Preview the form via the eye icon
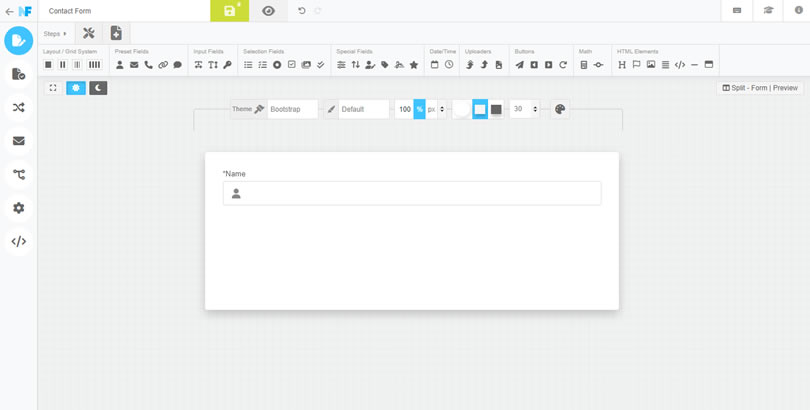810x410 pixels. (x=269, y=11)
